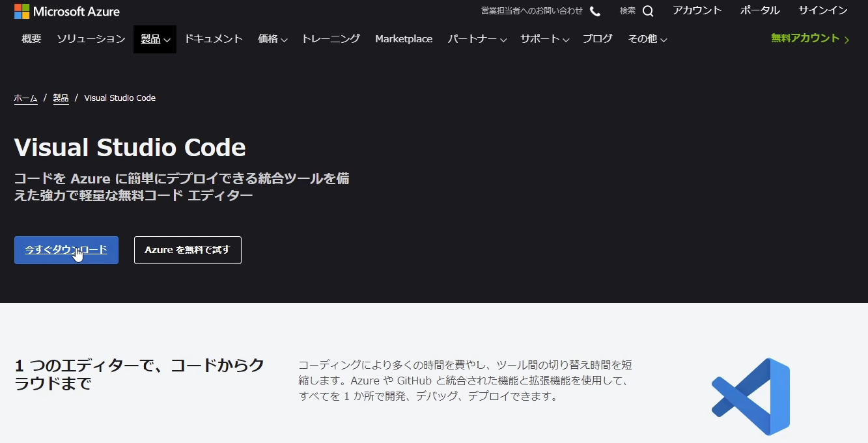This screenshot has width=868, height=443.
Task: Expand the 製品 dropdown menu
Action: click(x=155, y=39)
